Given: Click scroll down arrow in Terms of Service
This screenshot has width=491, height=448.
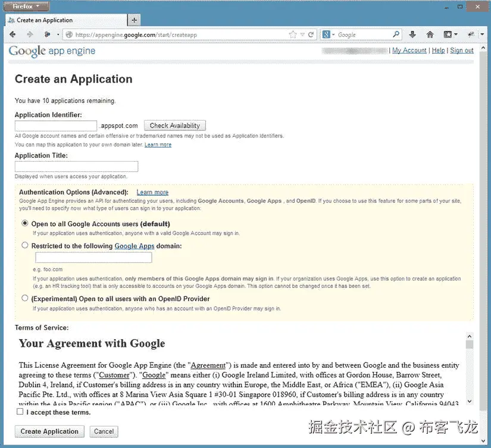Looking at the screenshot, I should click(470, 401).
